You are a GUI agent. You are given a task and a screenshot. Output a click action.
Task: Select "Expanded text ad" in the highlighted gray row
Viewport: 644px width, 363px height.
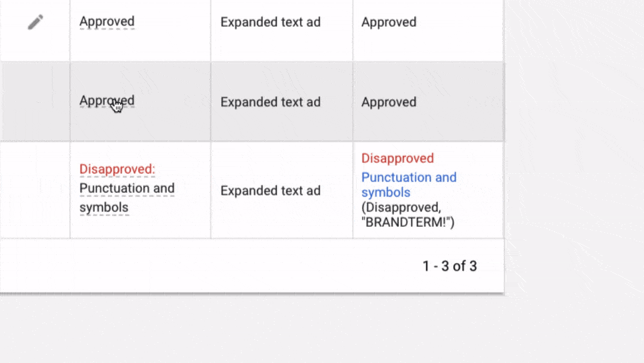pyautogui.click(x=270, y=102)
